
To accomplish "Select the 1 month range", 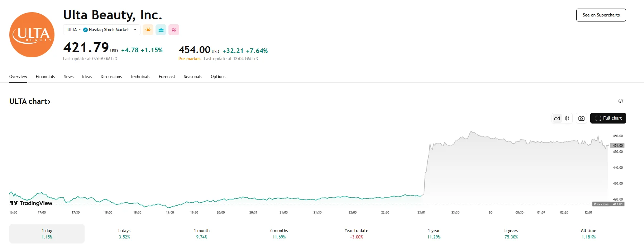I will click(x=202, y=233).
